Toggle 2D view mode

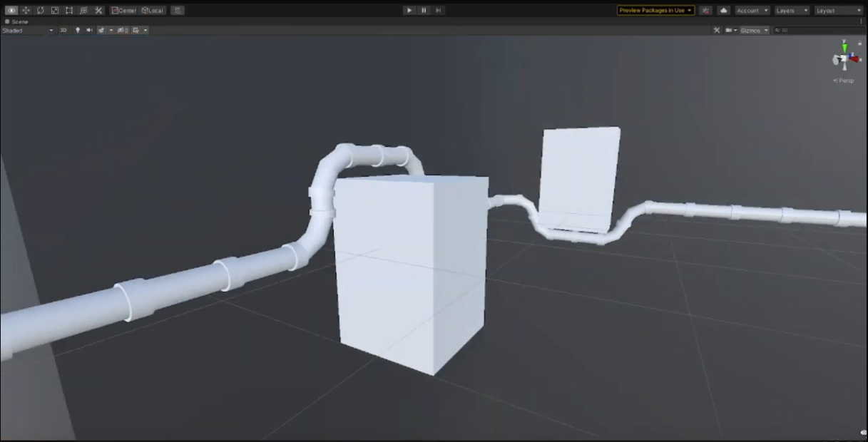63,30
